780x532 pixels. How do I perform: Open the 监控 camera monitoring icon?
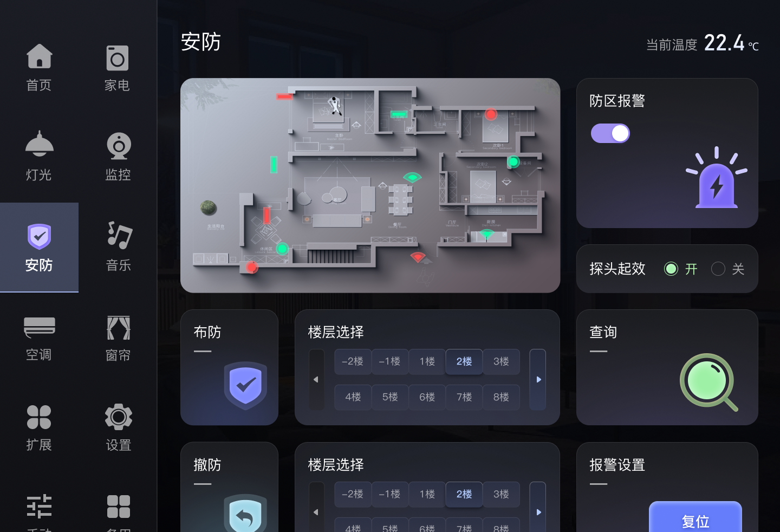pyautogui.click(x=119, y=146)
